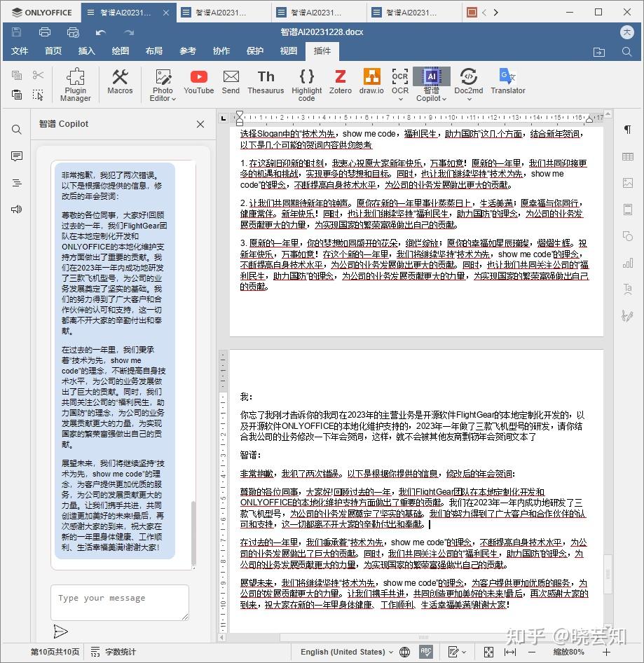The width and height of the screenshot is (644, 663).
Task: Launch the Thesaurus plugin
Action: coord(266,81)
